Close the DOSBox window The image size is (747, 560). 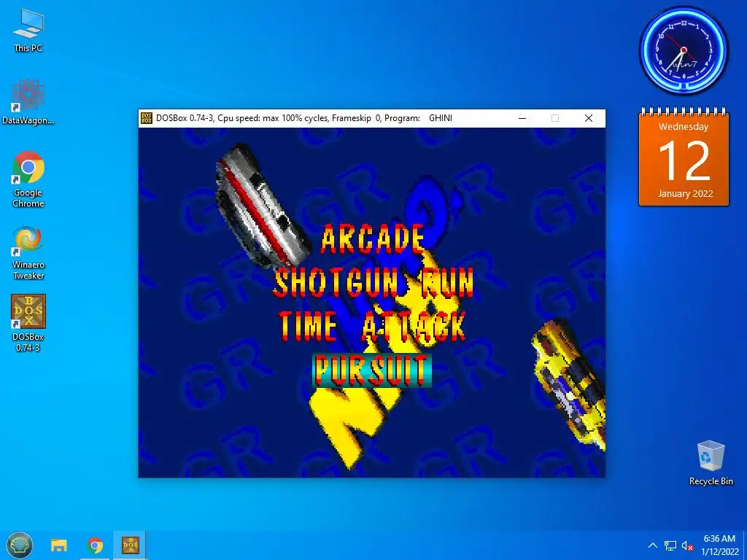click(x=589, y=118)
